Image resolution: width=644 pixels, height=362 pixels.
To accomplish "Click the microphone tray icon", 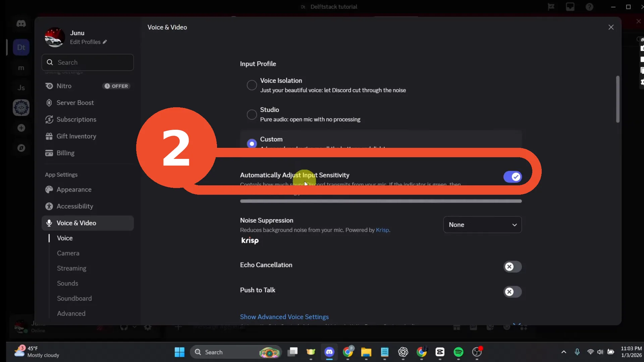I will (x=577, y=352).
